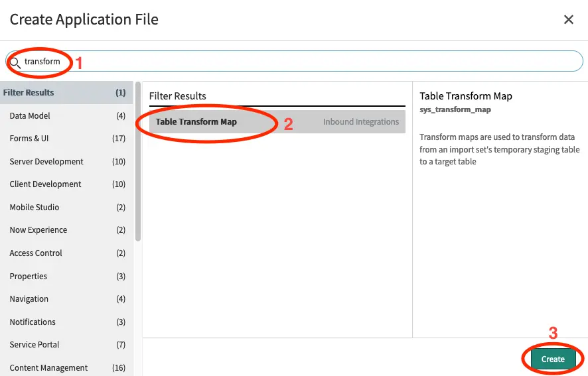Open Notifications category
Image resolution: width=588 pixels, height=376 pixels.
click(65, 322)
